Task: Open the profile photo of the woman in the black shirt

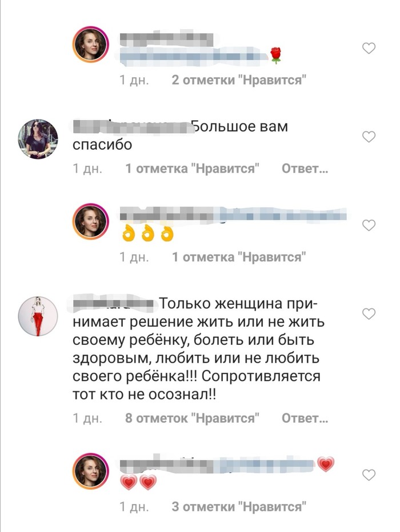Action: pos(38,139)
